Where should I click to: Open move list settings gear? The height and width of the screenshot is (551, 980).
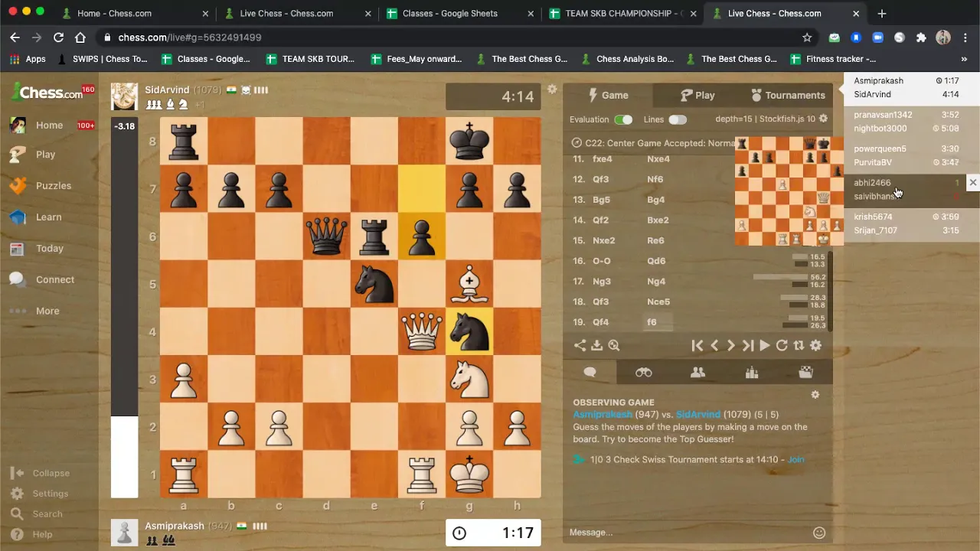pos(816,345)
